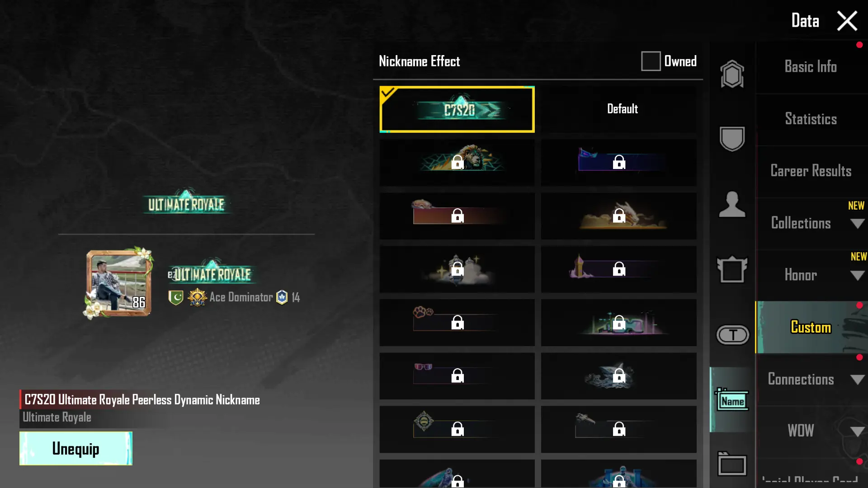Viewport: 868px width, 488px height.
Task: Open the hexagon badge icon in sidebar
Action: point(732,74)
